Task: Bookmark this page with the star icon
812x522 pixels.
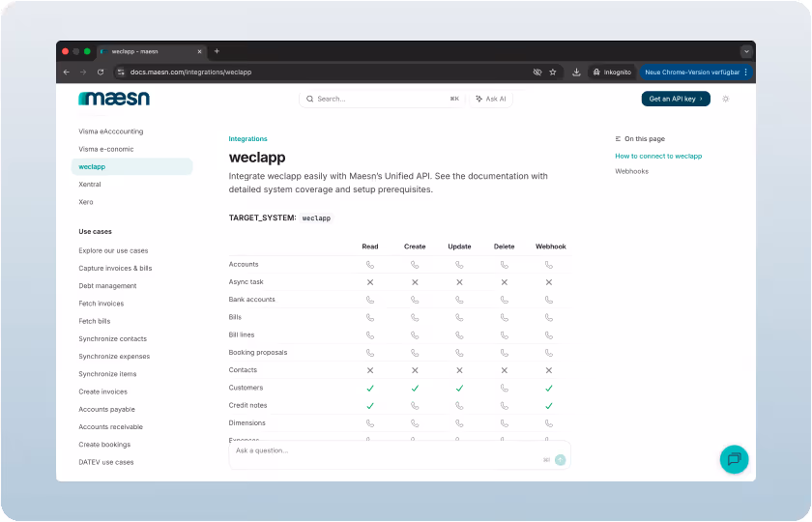Action: (x=553, y=72)
